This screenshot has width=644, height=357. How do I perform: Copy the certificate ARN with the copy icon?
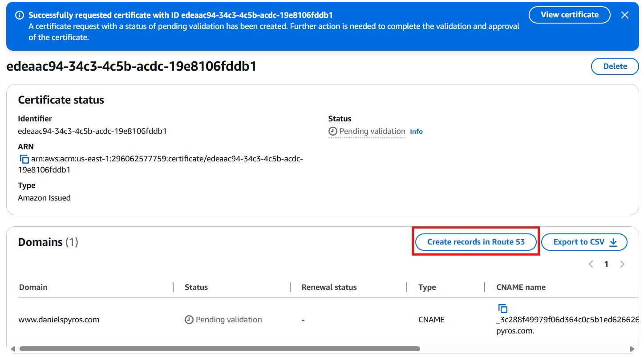24,159
